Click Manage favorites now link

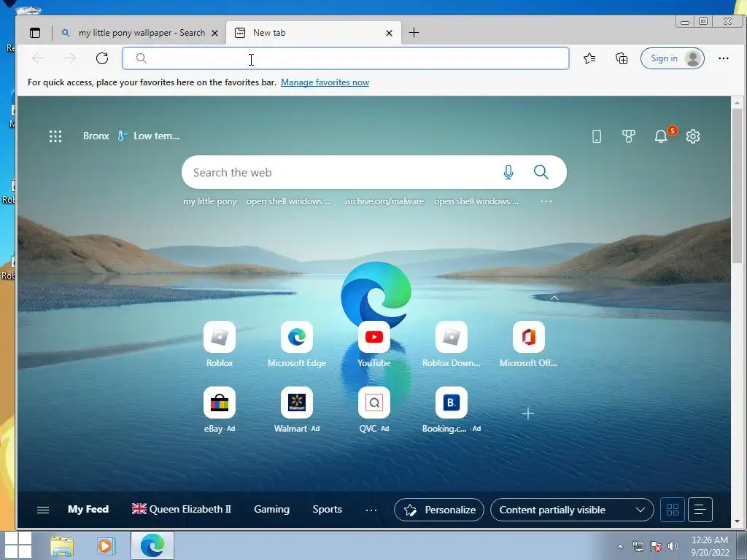325,82
